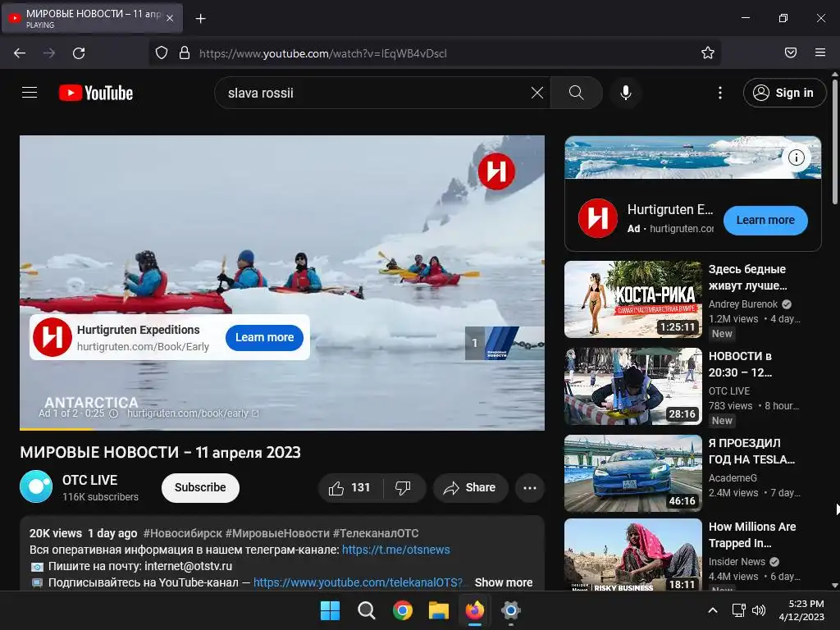The image size is (840, 630).
Task: Click the #МировыеНовости hashtag
Action: (277, 533)
